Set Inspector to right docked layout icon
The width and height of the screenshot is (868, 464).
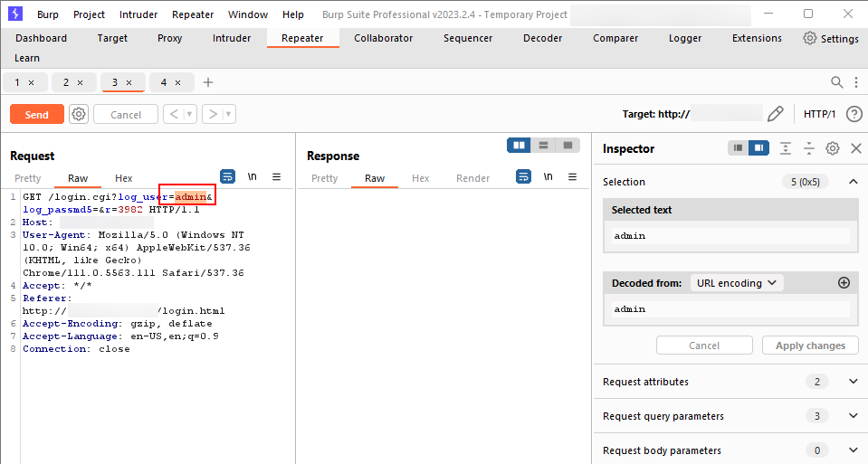pos(759,147)
